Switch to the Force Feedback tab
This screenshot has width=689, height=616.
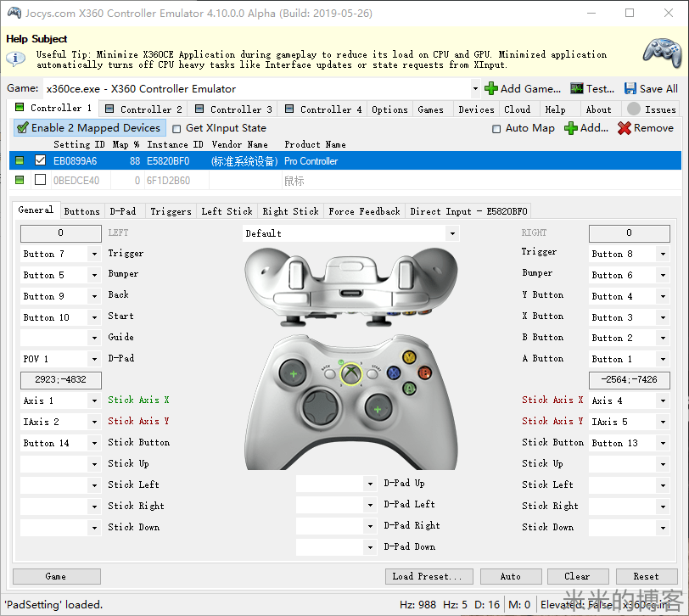click(364, 211)
